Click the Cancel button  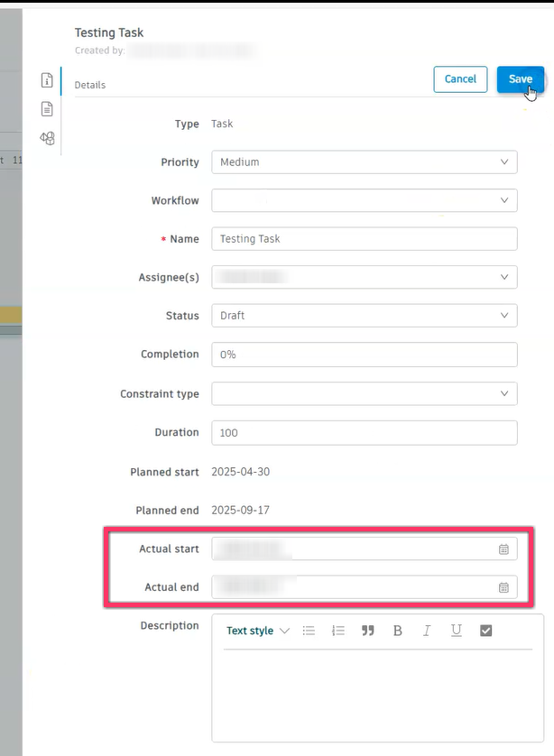[460, 78]
